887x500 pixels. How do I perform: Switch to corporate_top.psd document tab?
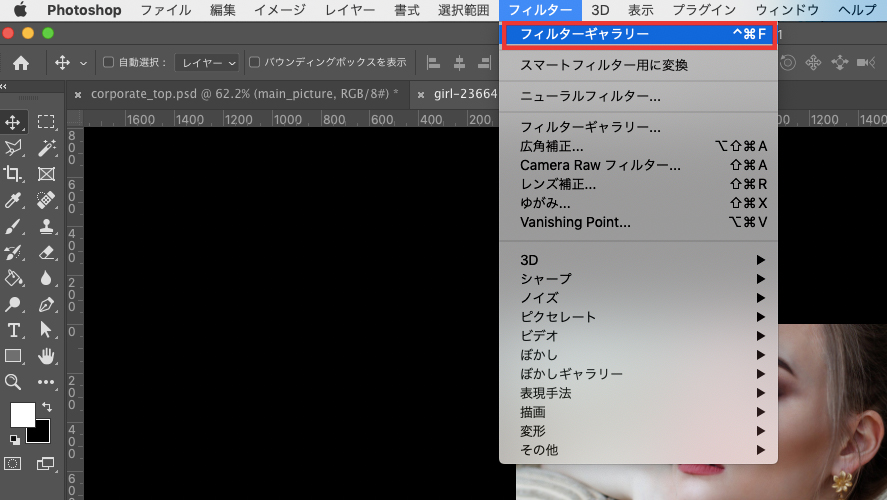(x=244, y=94)
